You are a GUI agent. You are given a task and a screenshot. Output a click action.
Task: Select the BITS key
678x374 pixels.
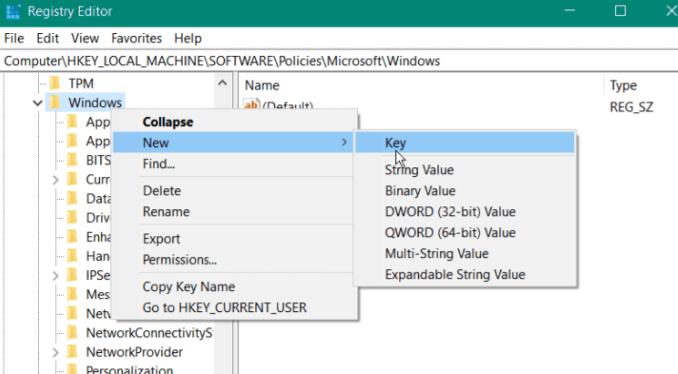(98, 160)
